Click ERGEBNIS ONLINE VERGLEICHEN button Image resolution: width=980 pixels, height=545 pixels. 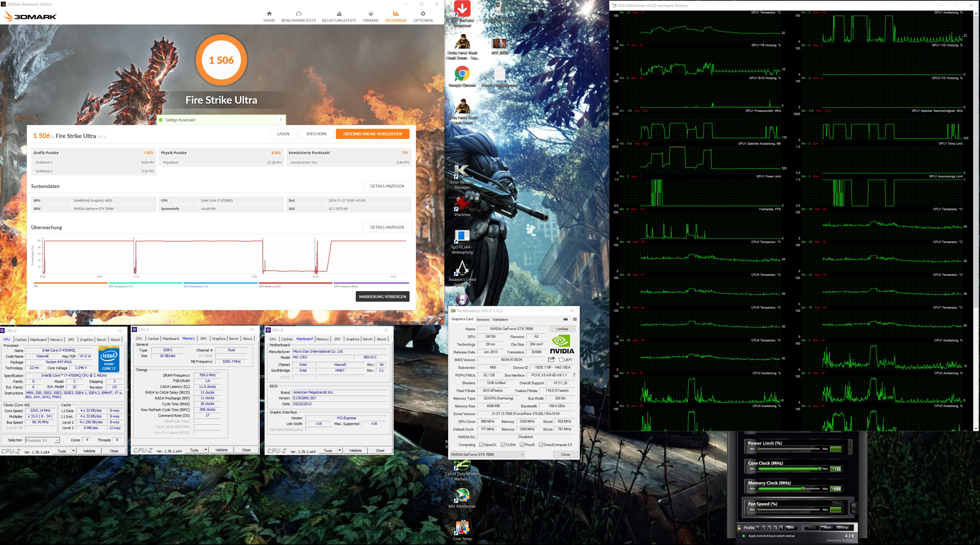coord(372,134)
